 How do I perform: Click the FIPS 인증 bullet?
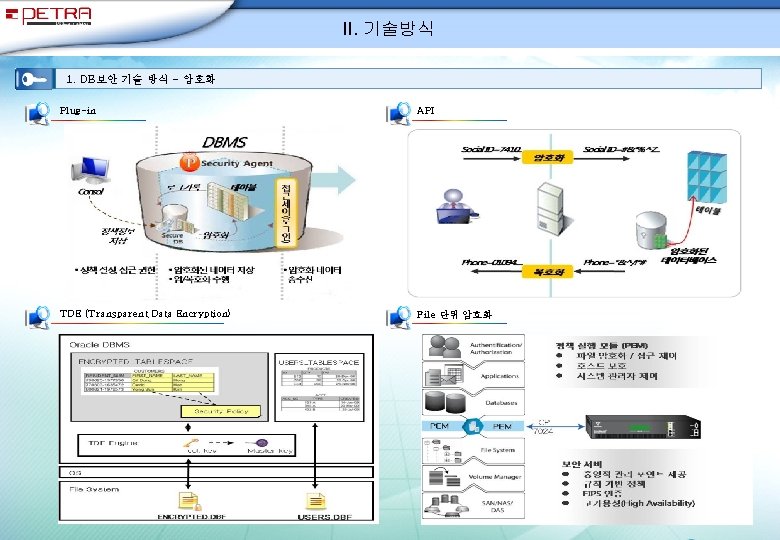pos(602,493)
